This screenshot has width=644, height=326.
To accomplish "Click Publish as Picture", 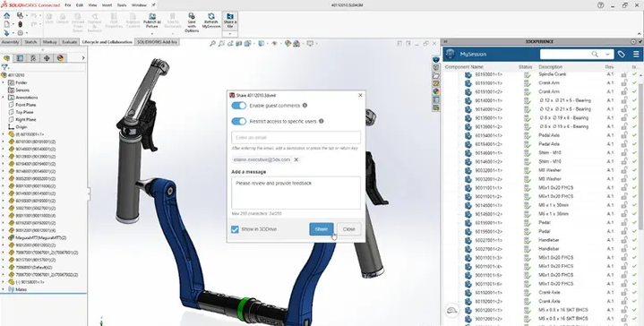I will pos(151,21).
